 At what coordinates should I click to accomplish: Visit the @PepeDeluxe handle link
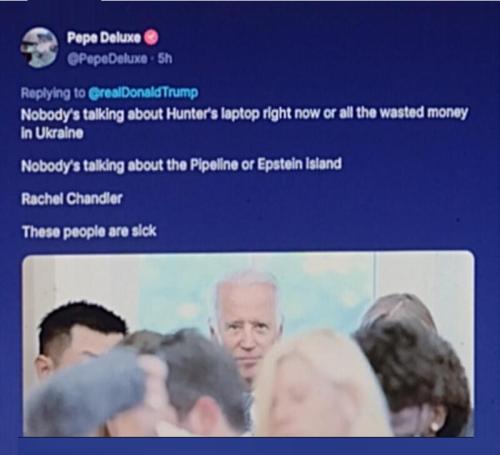tap(107, 59)
